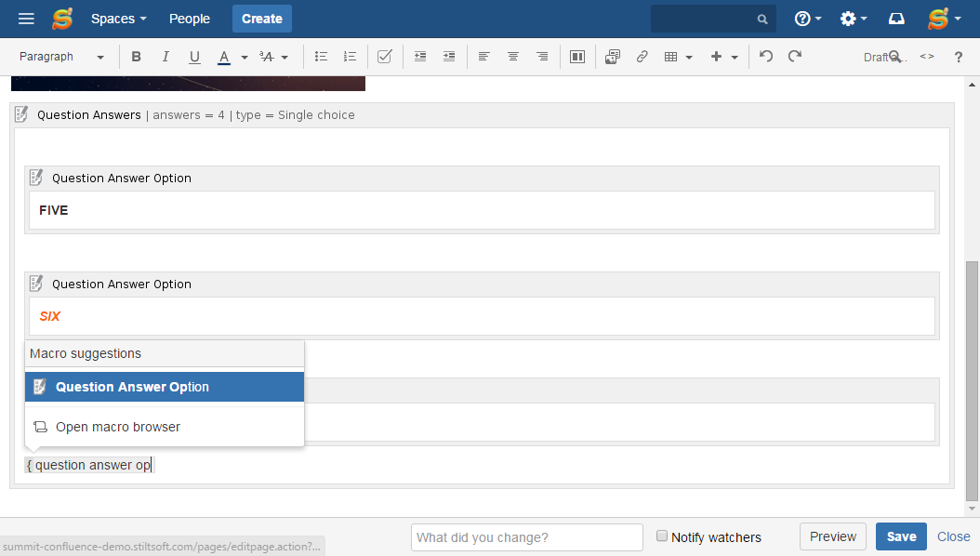Click the text color A button
This screenshot has width=980, height=556.
224,57
